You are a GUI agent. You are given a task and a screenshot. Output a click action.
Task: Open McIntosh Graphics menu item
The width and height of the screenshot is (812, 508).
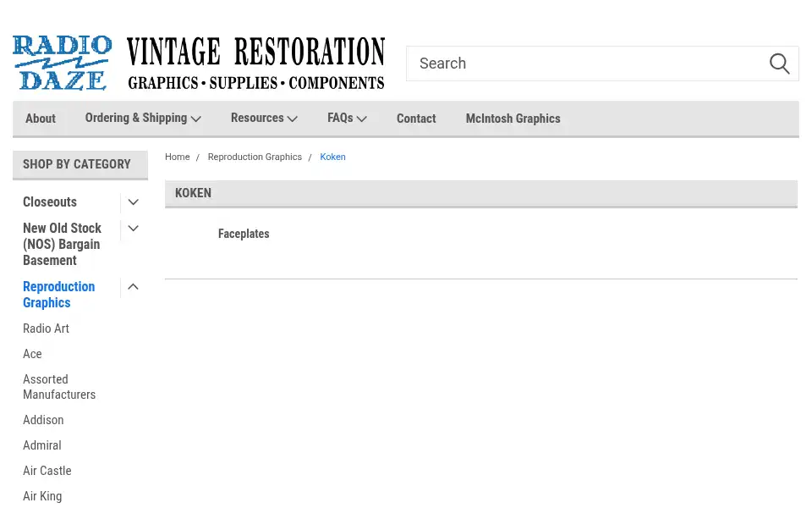tap(513, 119)
